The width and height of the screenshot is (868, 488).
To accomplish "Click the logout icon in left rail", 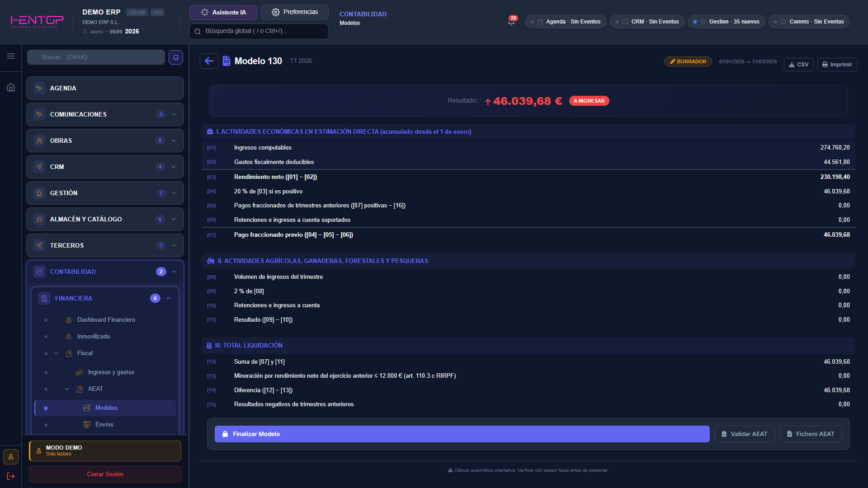I will click(x=11, y=476).
